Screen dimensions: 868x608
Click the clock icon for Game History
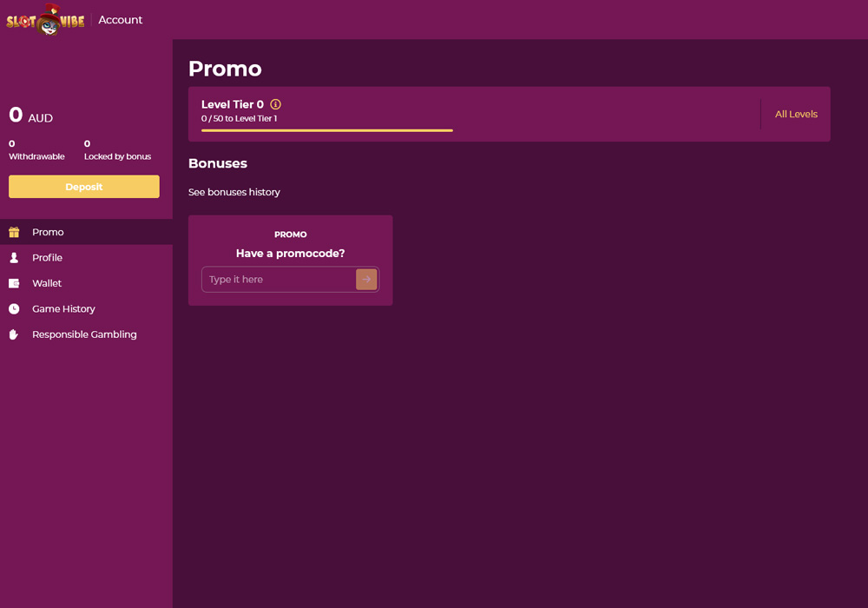[x=14, y=309]
